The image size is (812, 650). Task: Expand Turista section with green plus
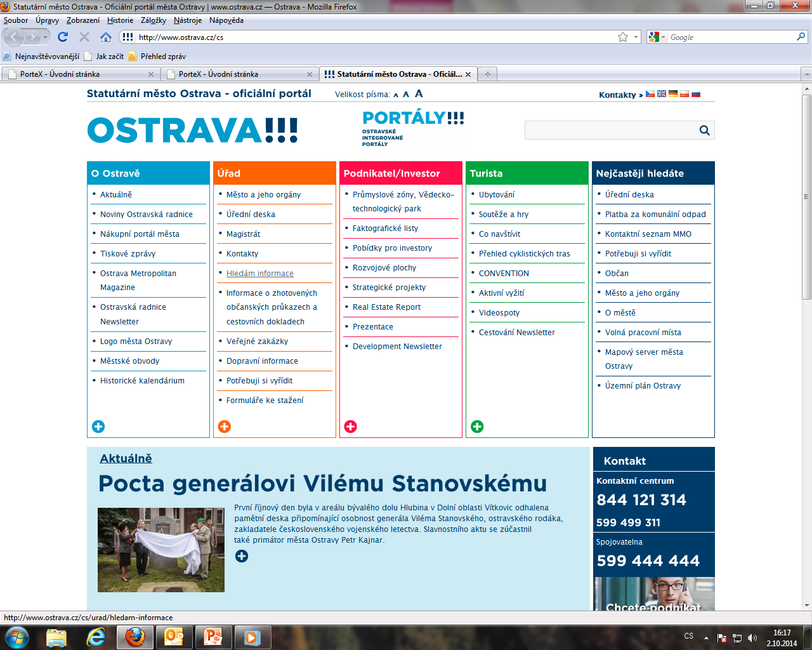click(477, 427)
